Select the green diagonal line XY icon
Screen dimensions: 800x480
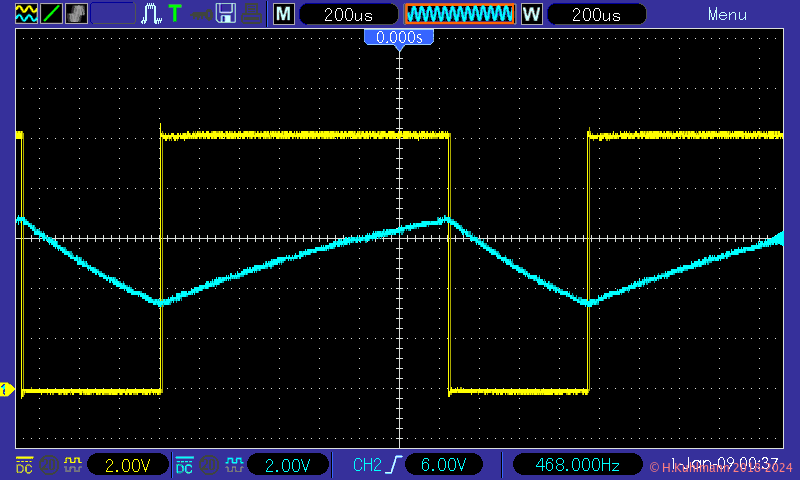coord(50,14)
